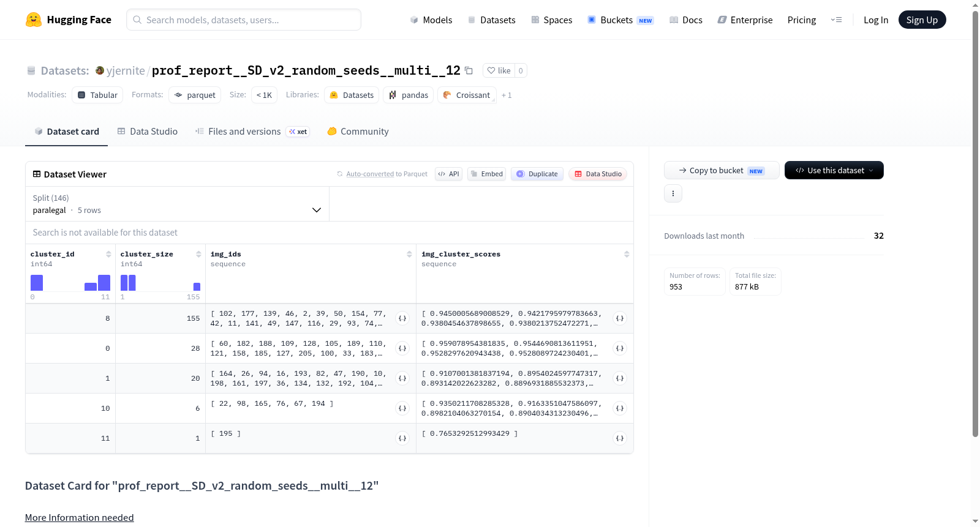
Task: Open the Files and versions tab
Action: click(252, 131)
